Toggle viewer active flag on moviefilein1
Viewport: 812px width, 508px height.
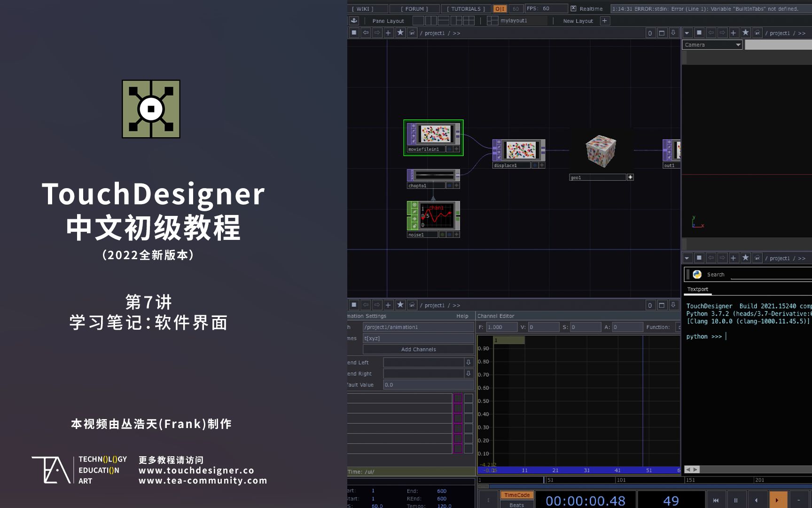449,149
